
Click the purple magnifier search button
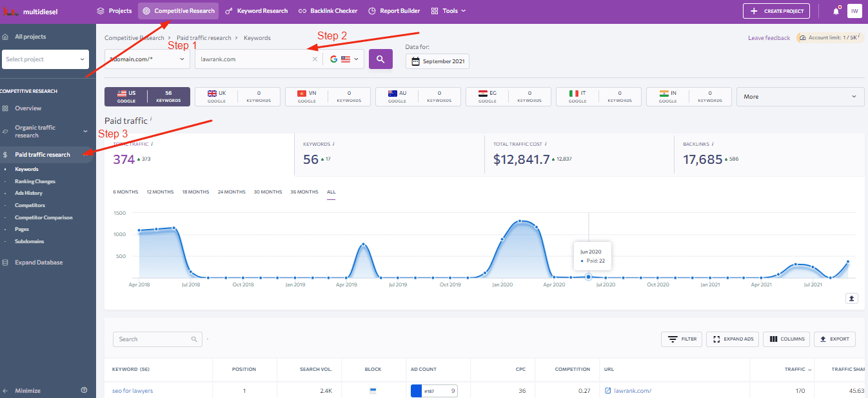380,59
